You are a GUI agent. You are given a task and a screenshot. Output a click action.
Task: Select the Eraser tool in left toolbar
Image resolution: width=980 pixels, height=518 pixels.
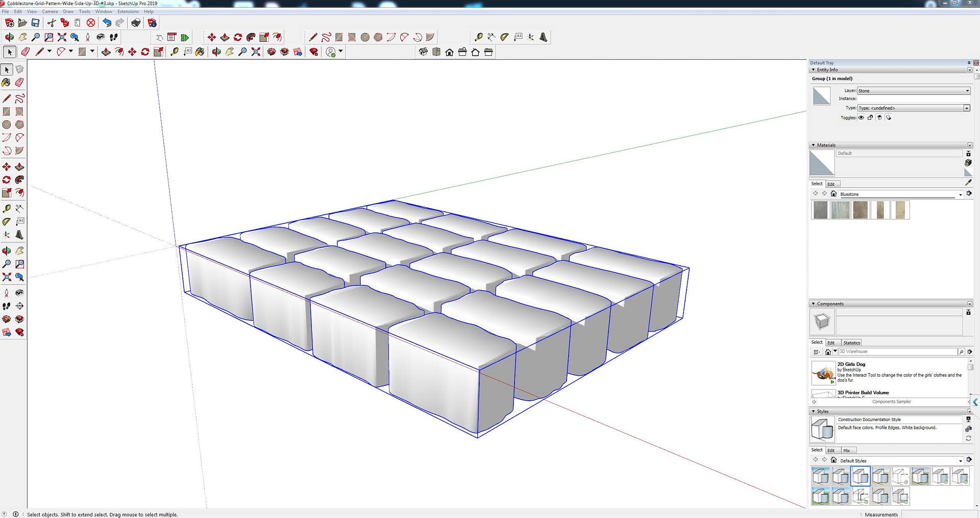click(19, 83)
